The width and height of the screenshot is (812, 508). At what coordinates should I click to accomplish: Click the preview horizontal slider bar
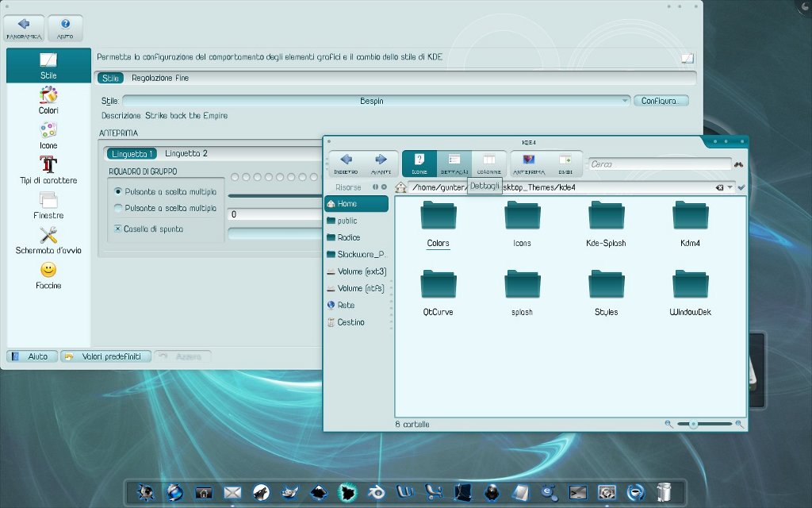tap(275, 196)
